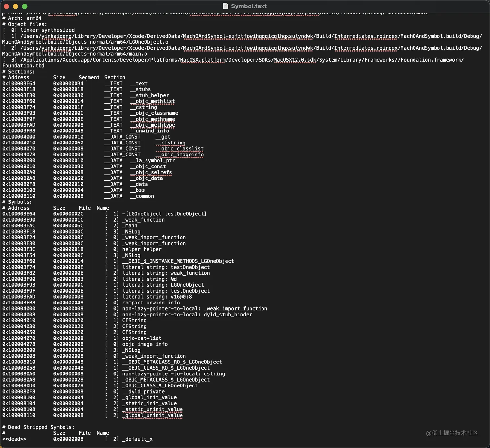Viewport: 490px width, 448px height.
Task: Click the '_static_init_value' symbol
Action: tap(150, 403)
